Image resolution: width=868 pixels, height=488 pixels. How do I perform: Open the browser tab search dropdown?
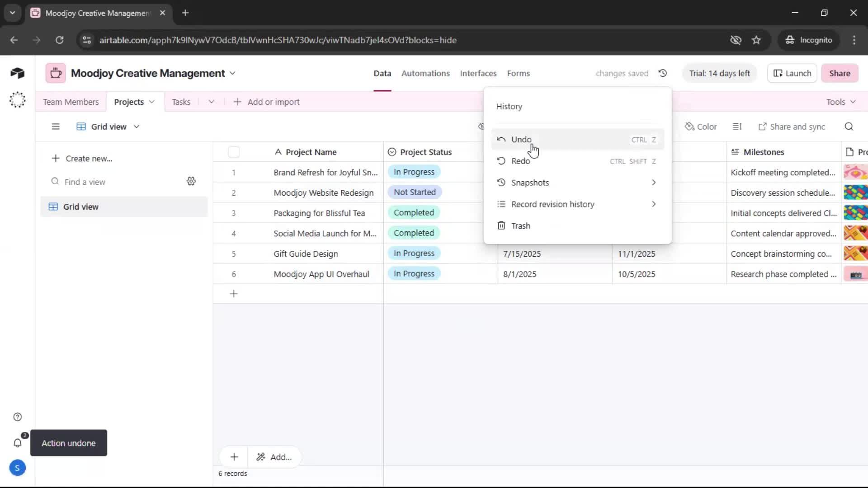coord(12,13)
